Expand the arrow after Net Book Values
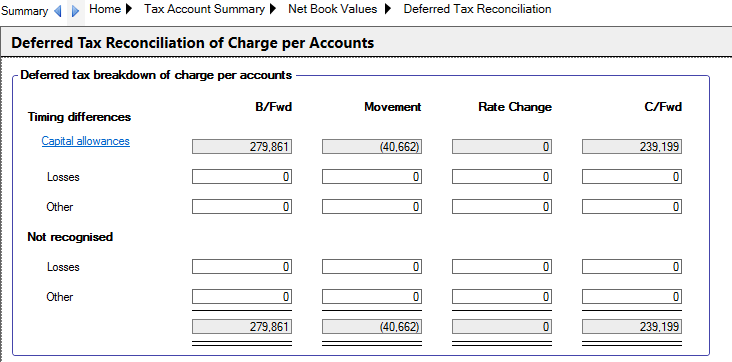732x362 pixels. coord(388,9)
